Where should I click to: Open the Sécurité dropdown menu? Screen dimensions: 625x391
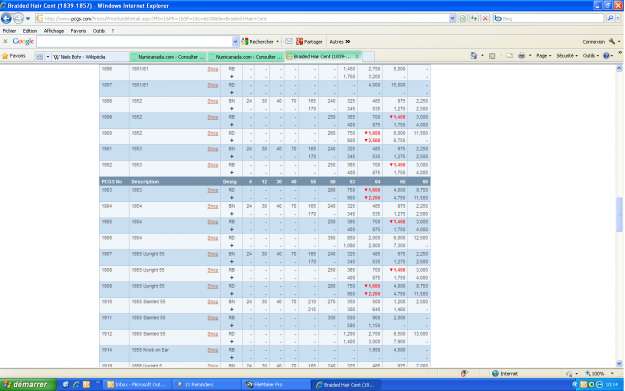tap(567, 56)
